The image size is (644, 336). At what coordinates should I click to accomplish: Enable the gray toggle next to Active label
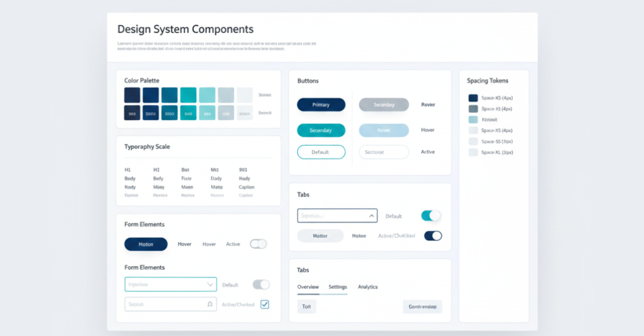click(258, 244)
